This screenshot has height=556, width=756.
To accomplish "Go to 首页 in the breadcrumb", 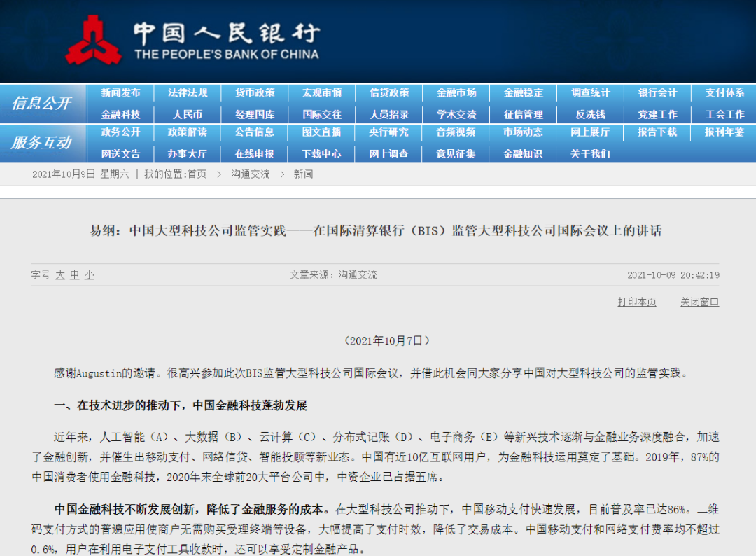I will [x=197, y=174].
